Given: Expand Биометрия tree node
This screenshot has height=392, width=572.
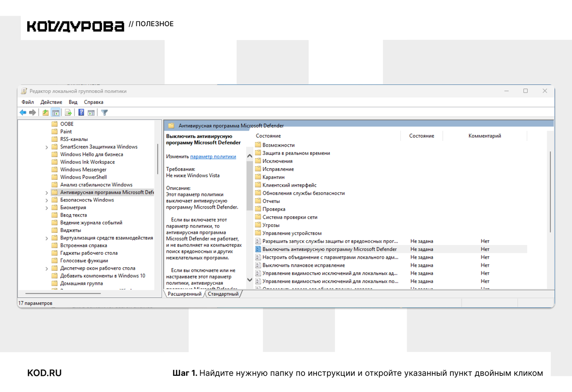Looking at the screenshot, I should 47,208.
